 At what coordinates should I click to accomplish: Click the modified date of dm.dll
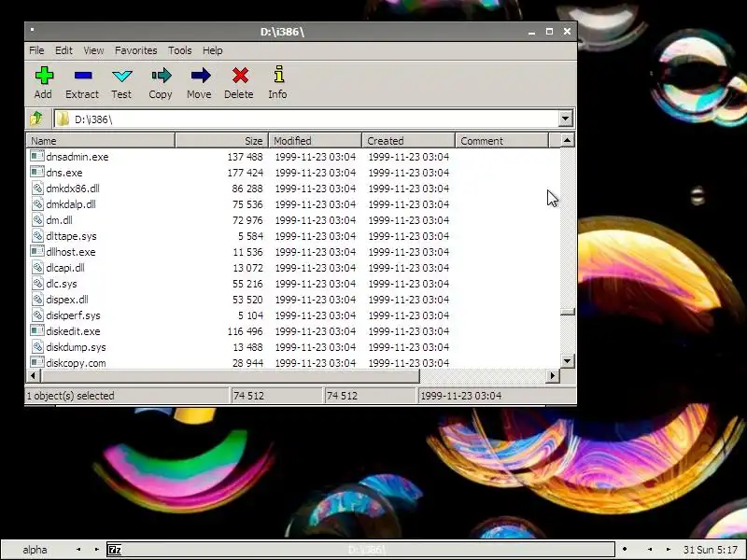click(316, 220)
